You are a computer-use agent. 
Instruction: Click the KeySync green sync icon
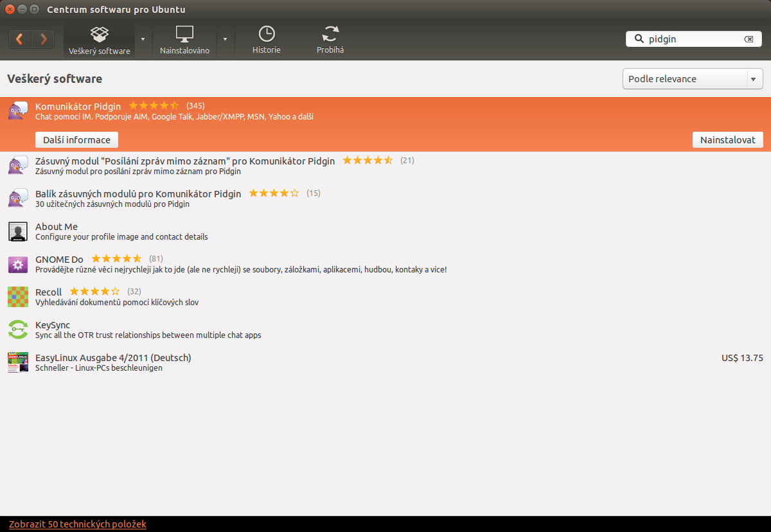17,330
